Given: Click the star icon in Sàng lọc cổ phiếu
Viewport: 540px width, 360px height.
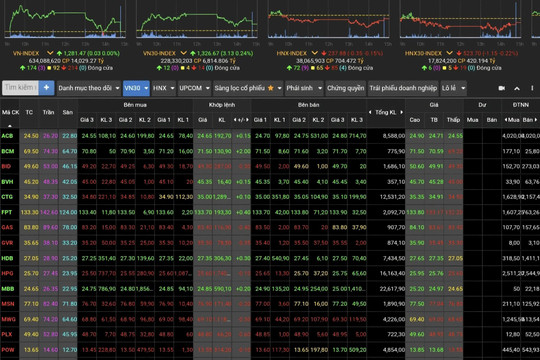Looking at the screenshot, I should [x=271, y=88].
